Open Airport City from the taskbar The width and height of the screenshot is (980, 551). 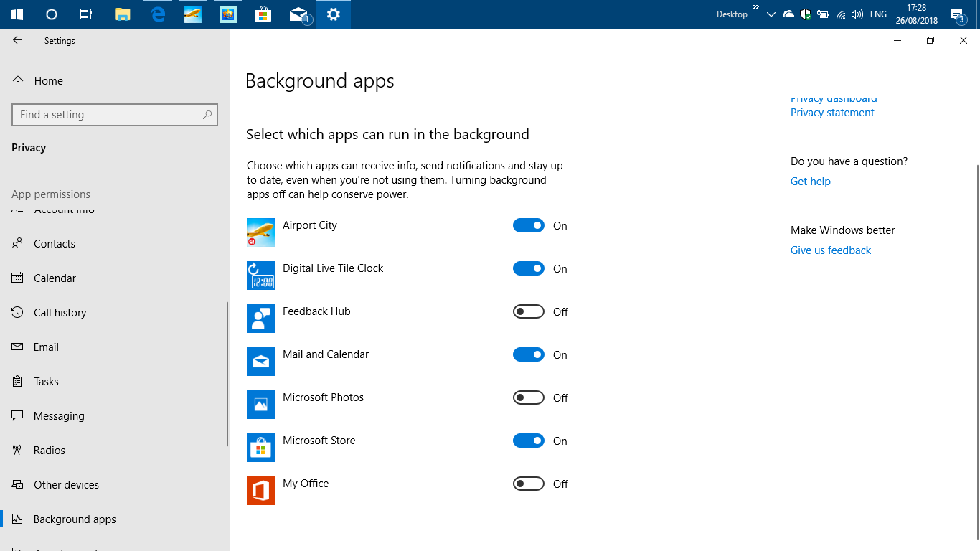193,14
